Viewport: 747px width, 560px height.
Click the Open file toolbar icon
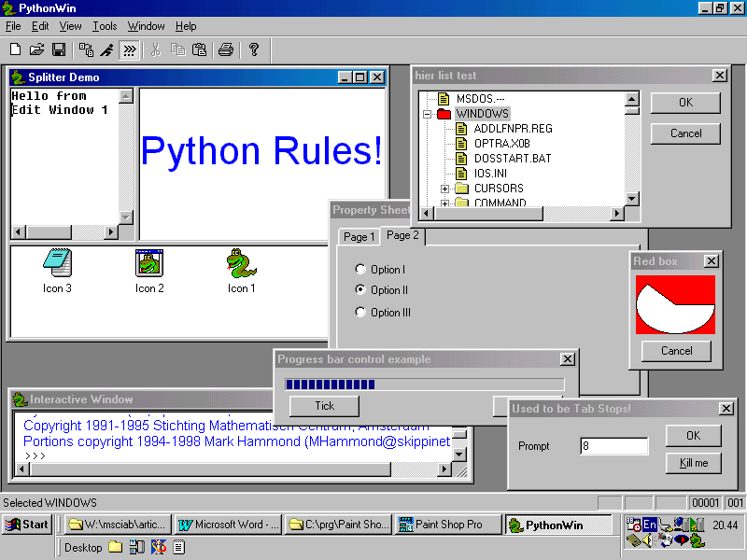[36, 49]
